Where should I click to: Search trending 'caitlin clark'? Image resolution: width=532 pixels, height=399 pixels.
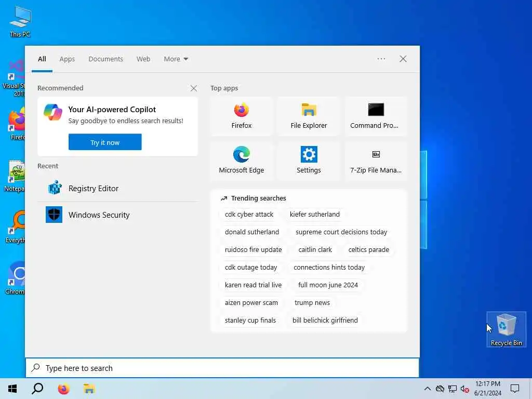(x=315, y=250)
